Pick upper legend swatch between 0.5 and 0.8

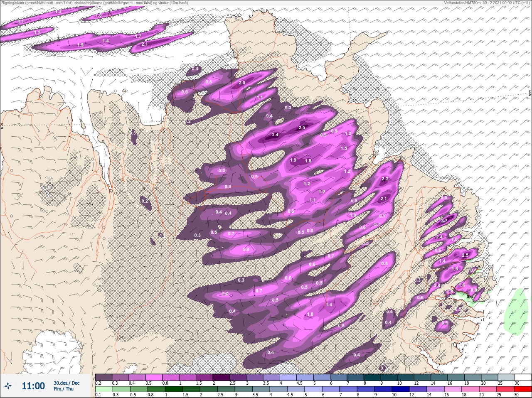pyautogui.click(x=154, y=377)
